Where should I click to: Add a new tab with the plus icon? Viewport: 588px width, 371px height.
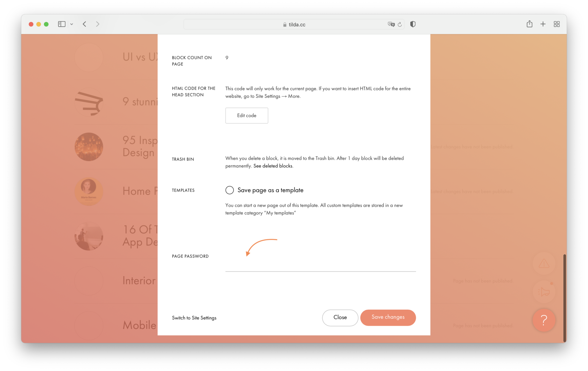(x=543, y=24)
